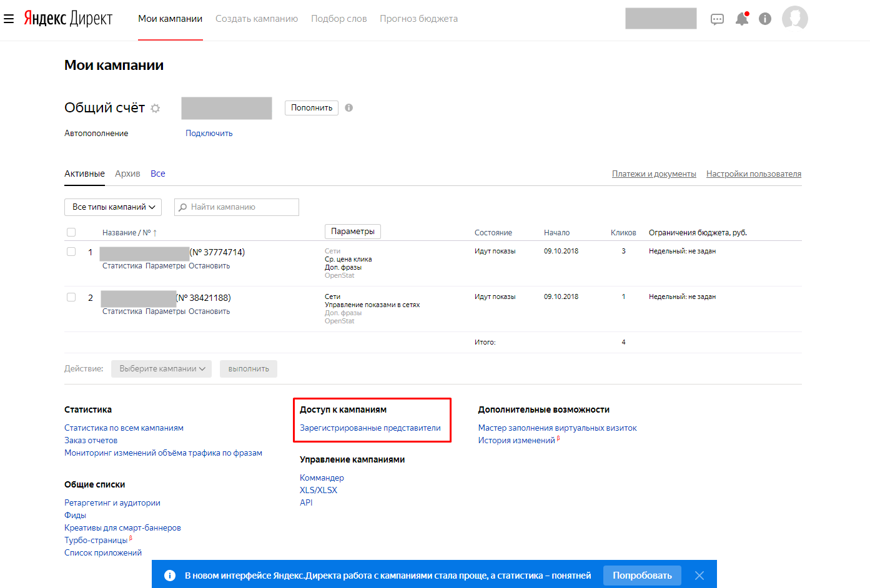Viewport: 870px width, 588px height.
Task: Open Коммандер link
Action: [x=322, y=478]
